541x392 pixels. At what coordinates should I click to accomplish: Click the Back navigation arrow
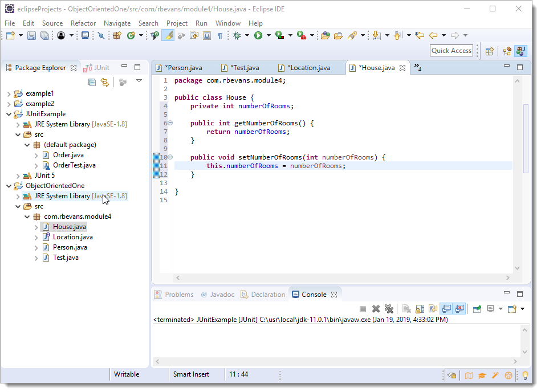433,35
